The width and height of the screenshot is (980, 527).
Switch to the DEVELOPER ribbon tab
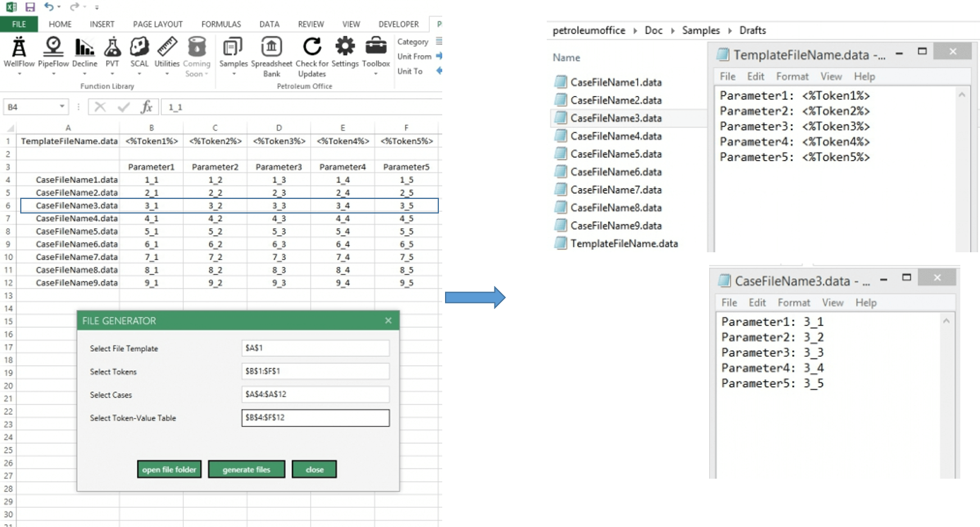(x=398, y=24)
